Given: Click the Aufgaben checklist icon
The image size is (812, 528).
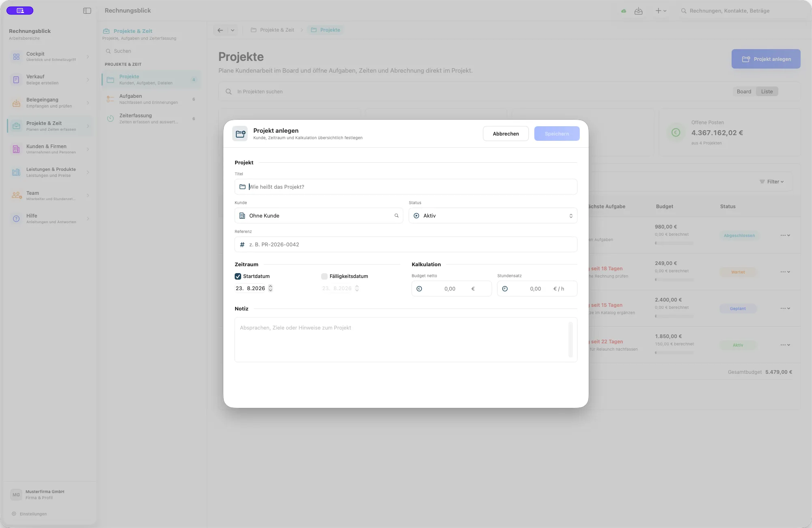Looking at the screenshot, I should tap(110, 99).
